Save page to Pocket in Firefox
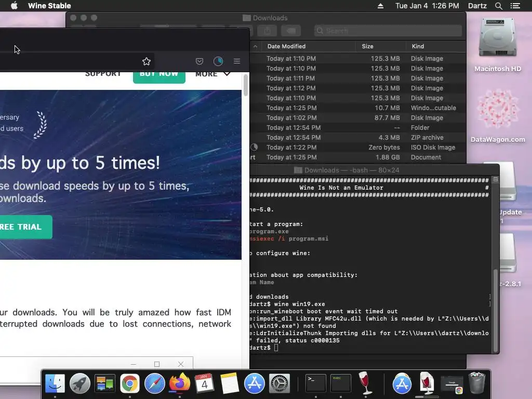 (x=199, y=61)
